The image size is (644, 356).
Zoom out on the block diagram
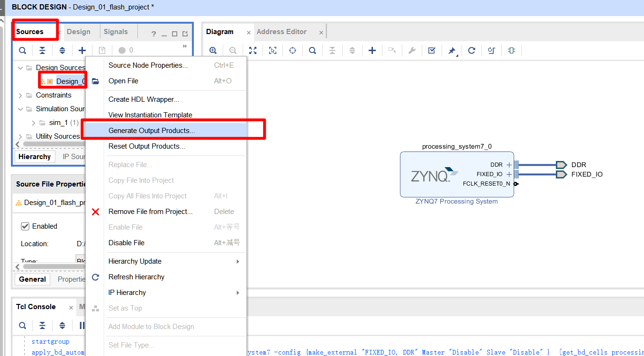(x=233, y=50)
